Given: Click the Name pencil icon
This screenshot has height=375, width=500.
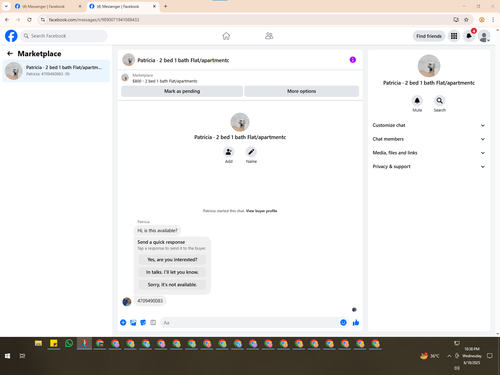Looking at the screenshot, I should (251, 152).
